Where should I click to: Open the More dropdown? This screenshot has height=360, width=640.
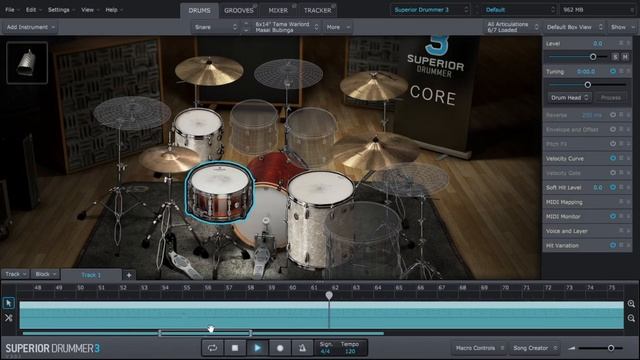(338, 27)
